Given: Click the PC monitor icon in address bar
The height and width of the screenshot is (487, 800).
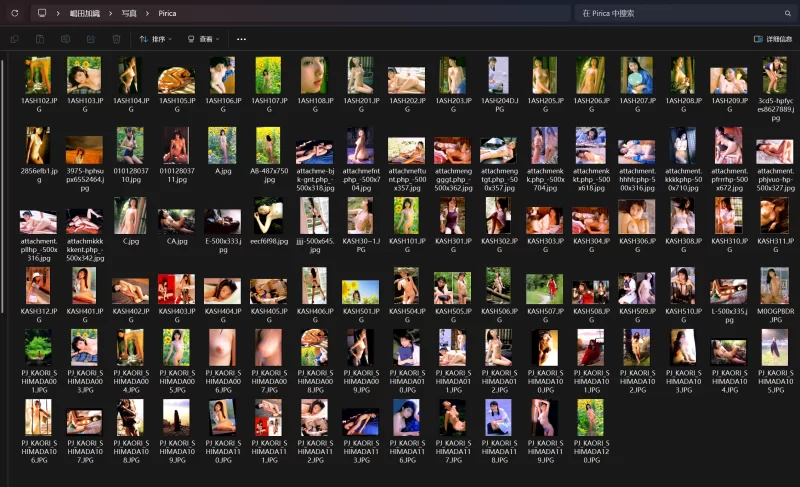Looking at the screenshot, I should pyautogui.click(x=42, y=13).
